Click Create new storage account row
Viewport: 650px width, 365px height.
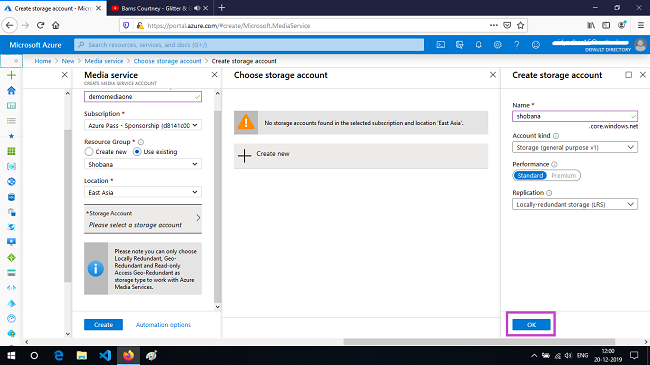point(361,156)
